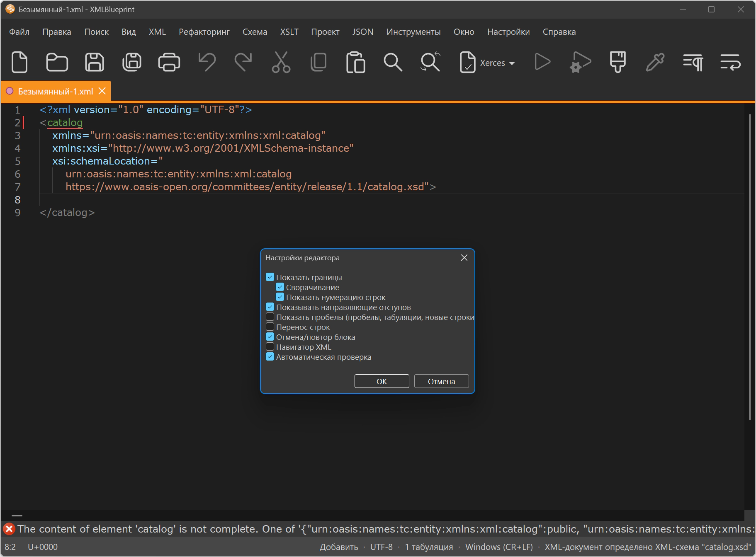Confirm dialog with OK button
The height and width of the screenshot is (557, 756).
click(x=382, y=381)
